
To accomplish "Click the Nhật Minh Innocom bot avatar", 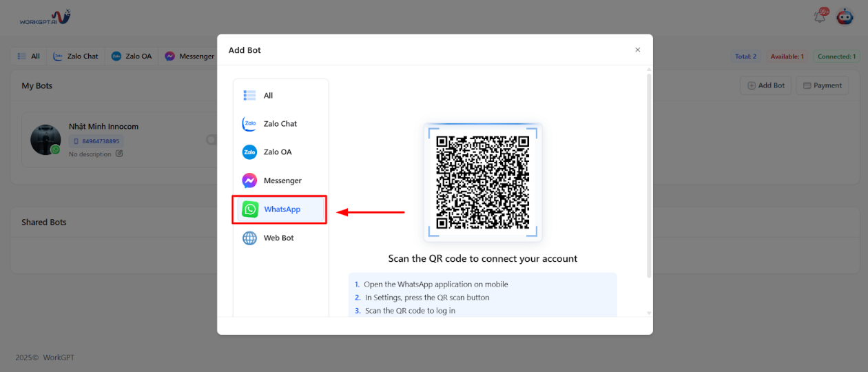I will coord(45,140).
